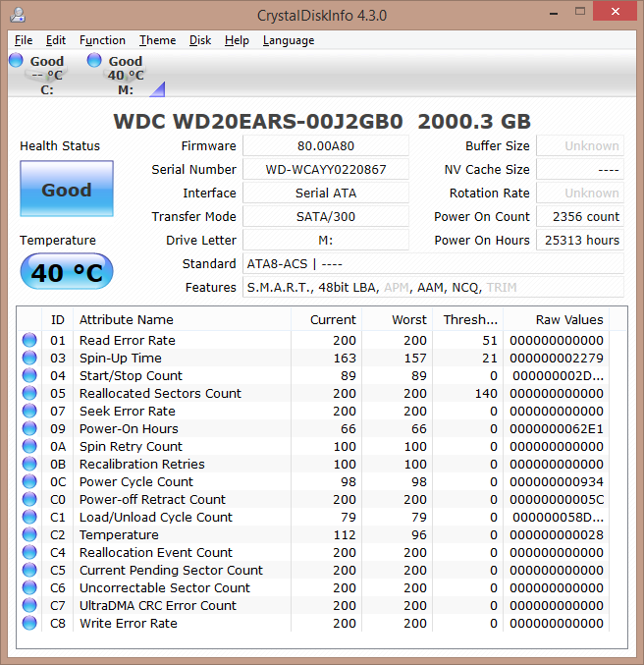The width and height of the screenshot is (644, 665).
Task: Select the 'Spin-Up Time' attribute name
Action: [x=121, y=359]
